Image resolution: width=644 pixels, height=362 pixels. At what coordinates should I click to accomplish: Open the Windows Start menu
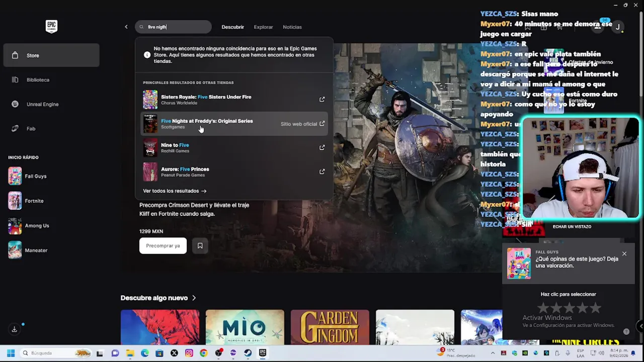(11, 353)
